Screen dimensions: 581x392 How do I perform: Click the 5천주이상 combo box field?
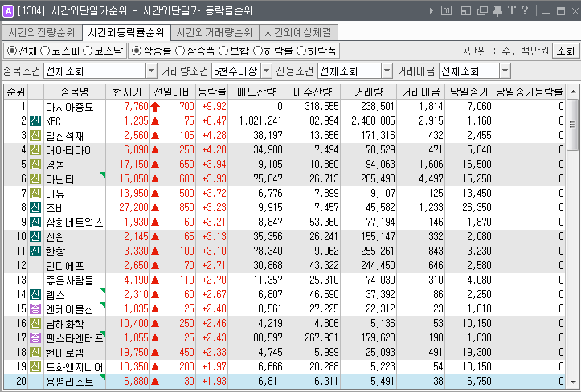[242, 71]
